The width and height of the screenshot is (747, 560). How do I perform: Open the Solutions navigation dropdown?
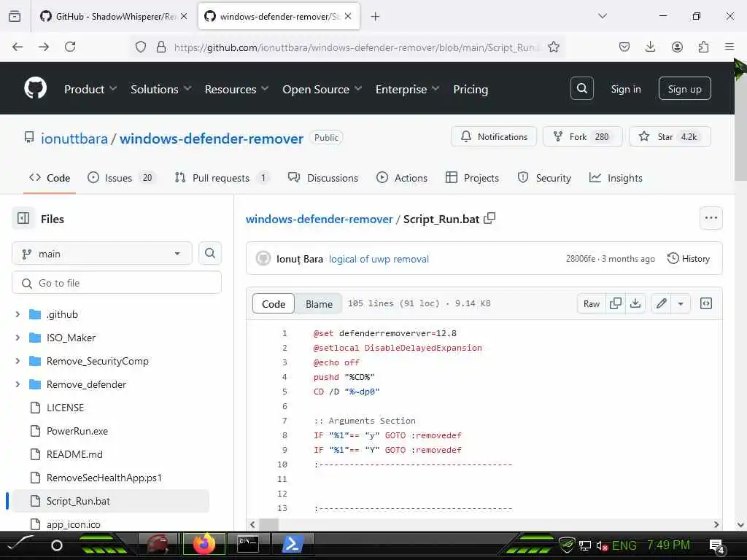[x=161, y=89]
